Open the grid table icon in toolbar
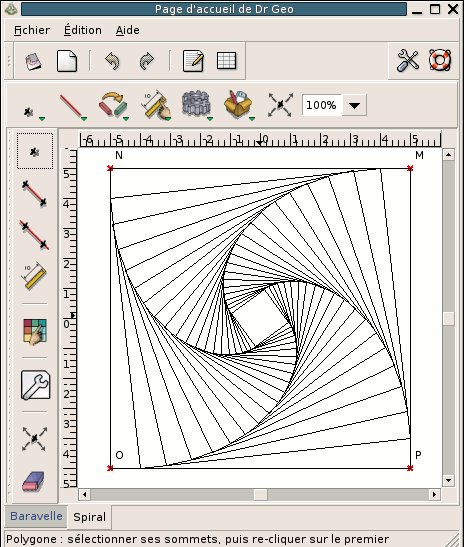Image resolution: width=464 pixels, height=547 pixels. tap(226, 61)
